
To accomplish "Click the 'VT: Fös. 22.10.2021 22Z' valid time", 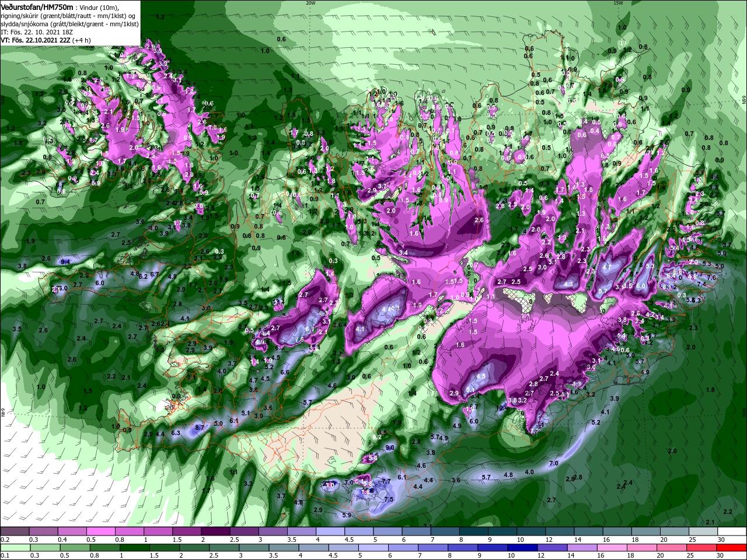I will pos(36,40).
